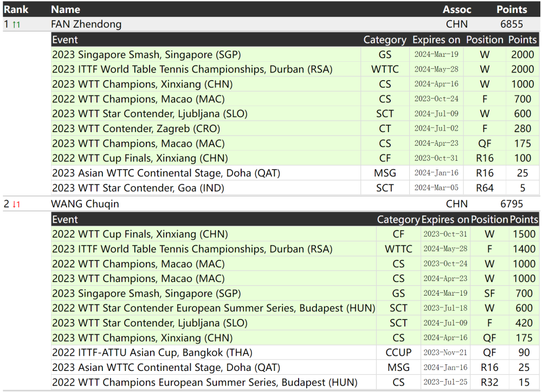
Task: Click the CCUP category cell
Action: (398, 352)
